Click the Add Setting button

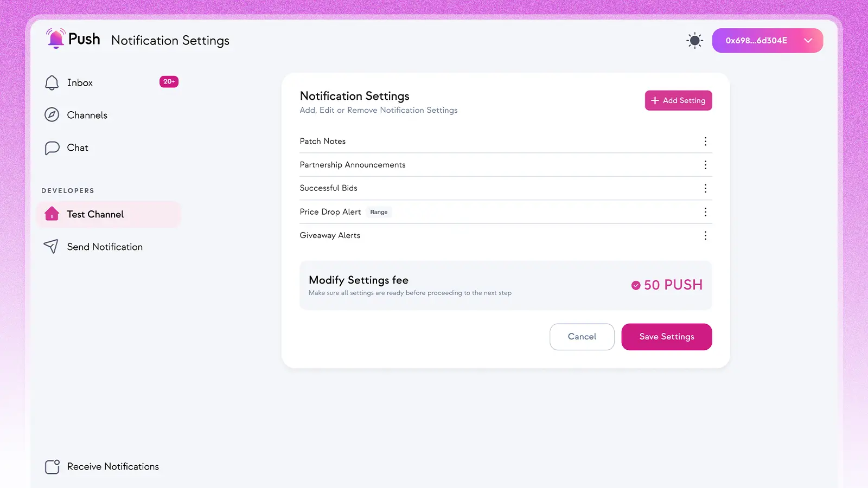tap(678, 100)
